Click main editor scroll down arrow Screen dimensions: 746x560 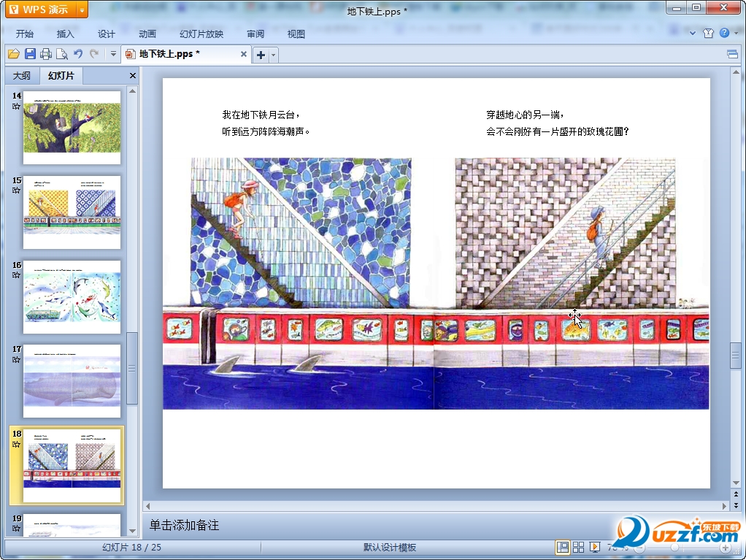click(x=736, y=483)
